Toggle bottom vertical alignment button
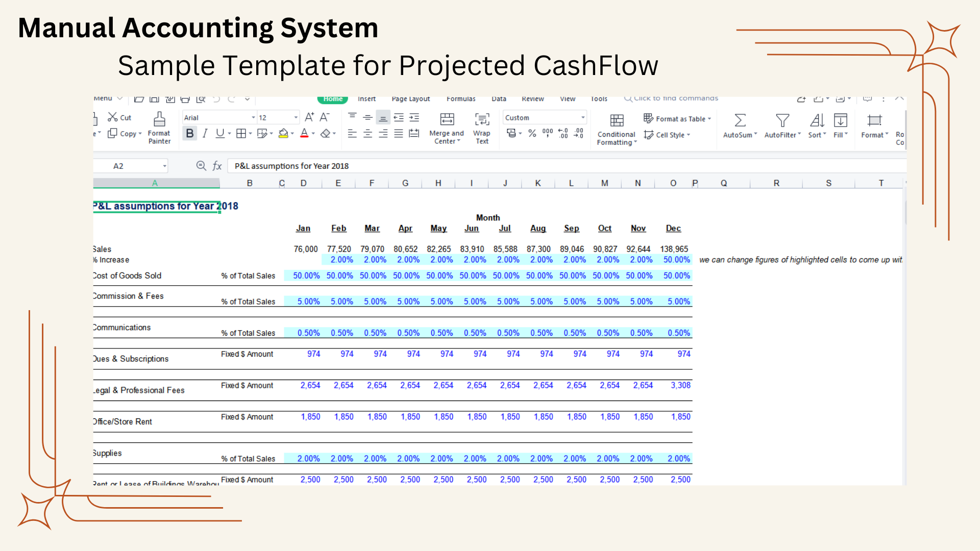This screenshot has width=980, height=551. (x=383, y=117)
